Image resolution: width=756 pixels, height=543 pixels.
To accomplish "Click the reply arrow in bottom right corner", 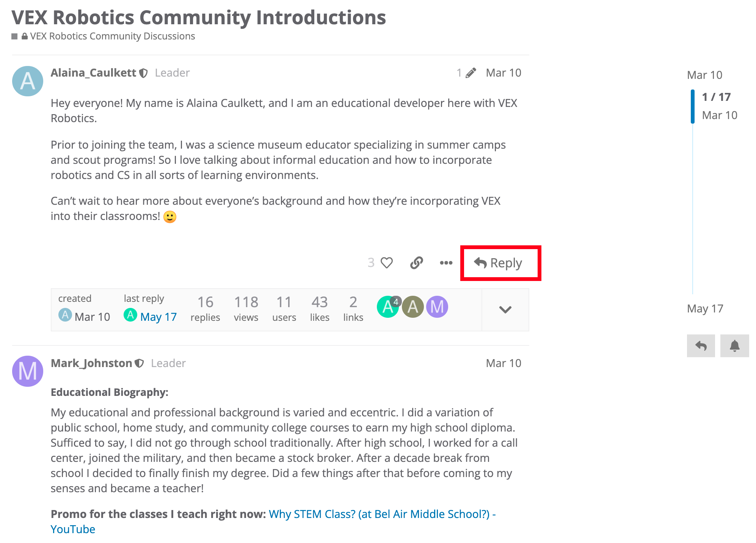I will (701, 345).
